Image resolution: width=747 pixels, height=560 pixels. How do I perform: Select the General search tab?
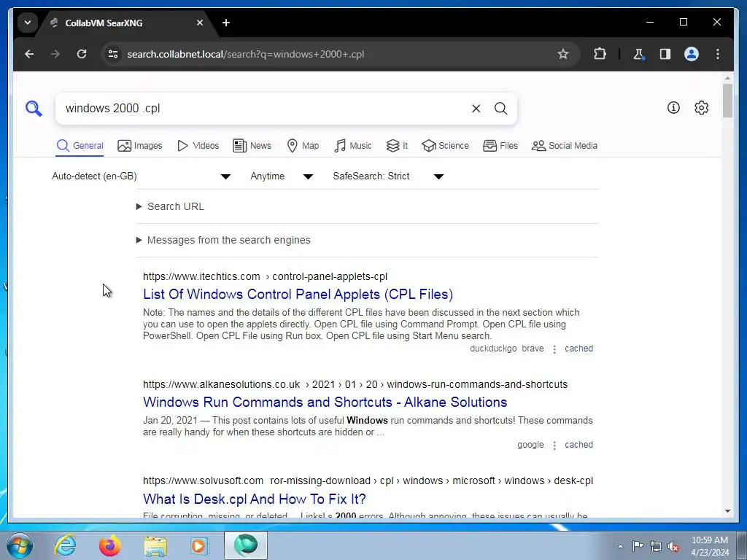click(80, 146)
